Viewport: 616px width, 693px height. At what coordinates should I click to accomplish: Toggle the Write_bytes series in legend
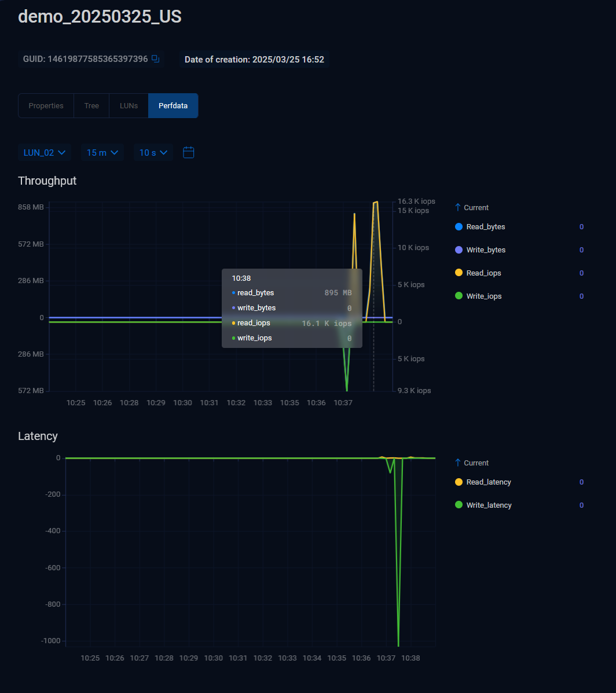486,250
